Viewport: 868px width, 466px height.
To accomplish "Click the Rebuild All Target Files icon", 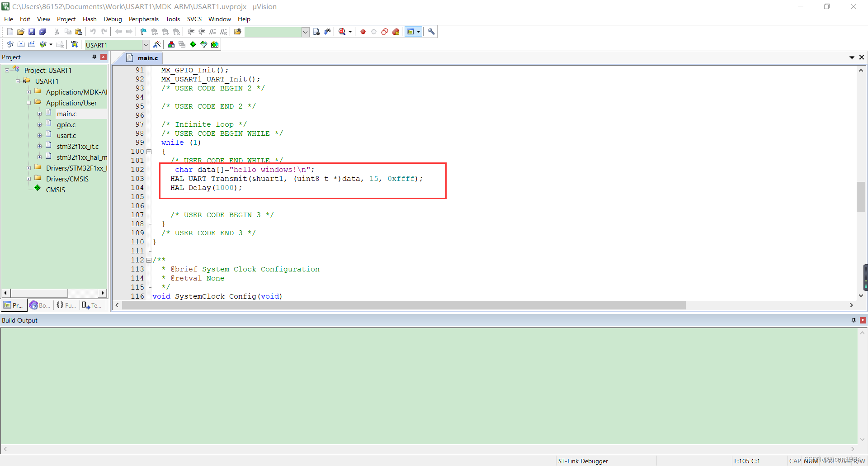I will coord(32,44).
